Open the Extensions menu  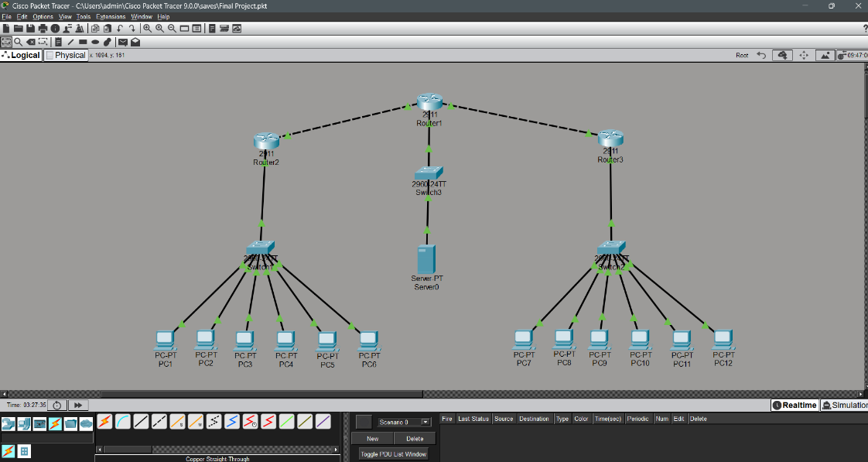coord(111,16)
